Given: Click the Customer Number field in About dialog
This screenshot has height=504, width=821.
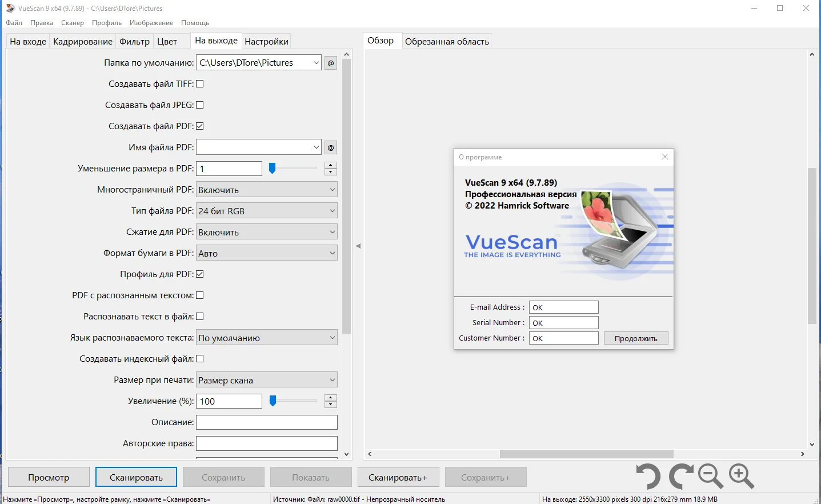Looking at the screenshot, I should pyautogui.click(x=564, y=338).
